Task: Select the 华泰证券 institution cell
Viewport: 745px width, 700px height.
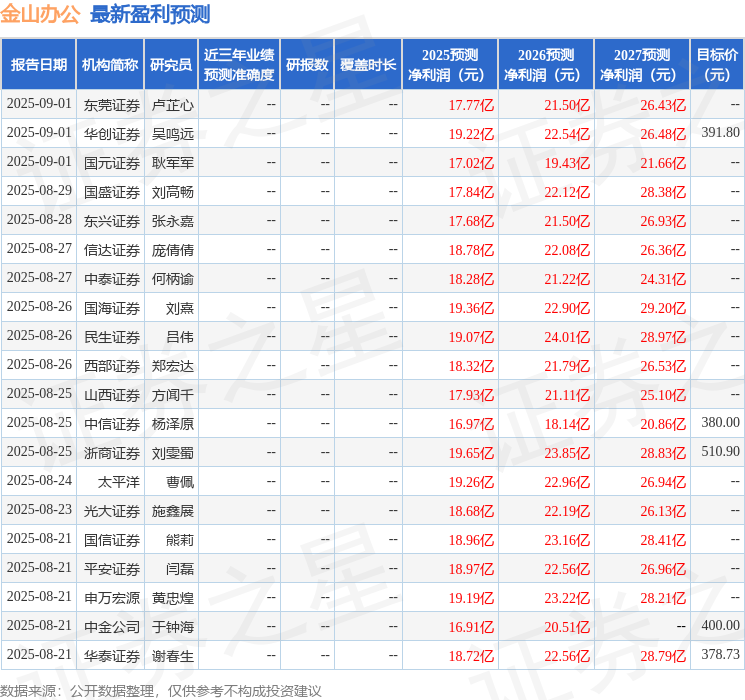Action: point(112,656)
